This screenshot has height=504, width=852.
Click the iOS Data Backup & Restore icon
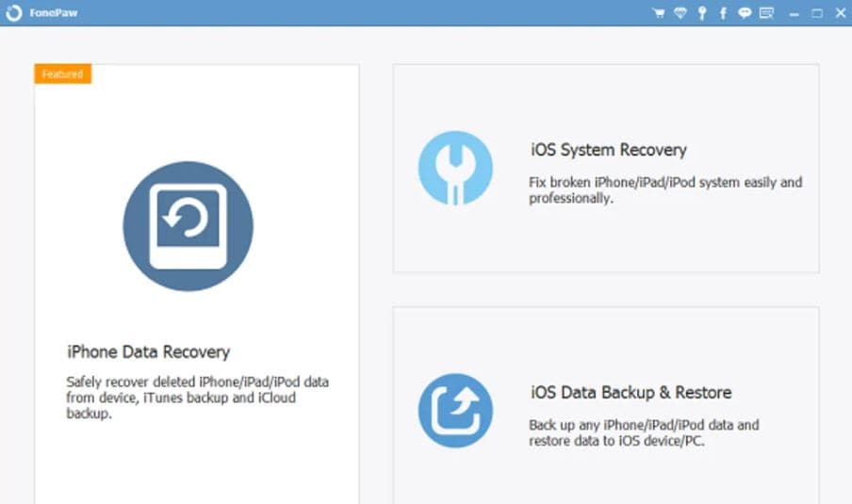coord(455,411)
